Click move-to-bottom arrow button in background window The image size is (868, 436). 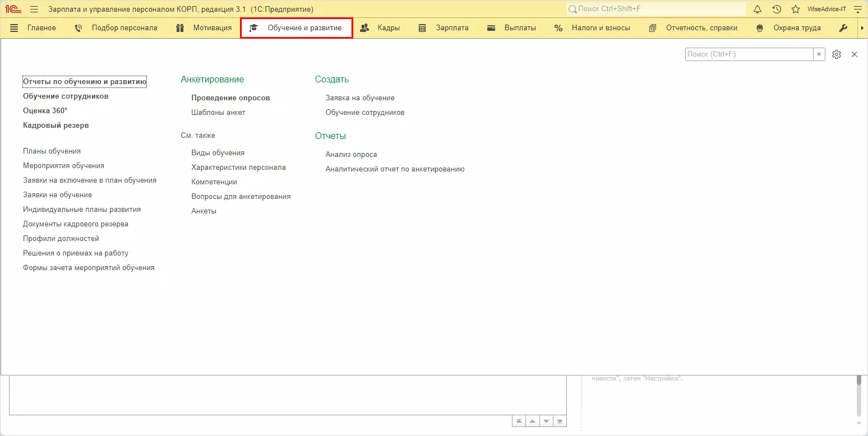tap(560, 421)
